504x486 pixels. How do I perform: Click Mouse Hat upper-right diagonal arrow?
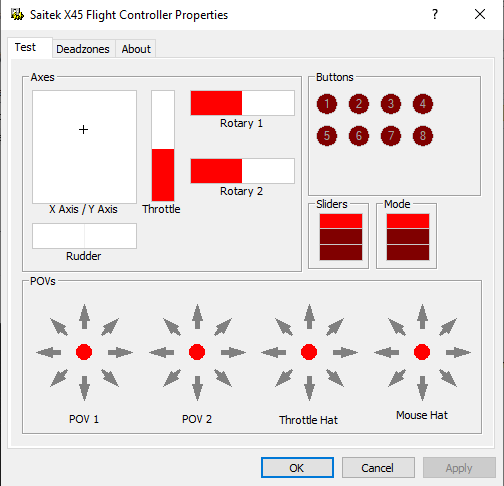[448, 327]
